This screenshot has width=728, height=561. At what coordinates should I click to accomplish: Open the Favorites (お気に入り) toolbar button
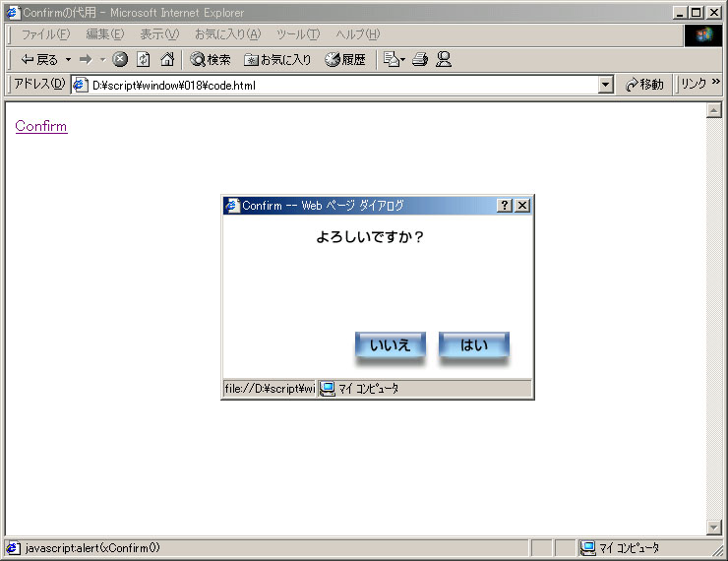pos(277,59)
